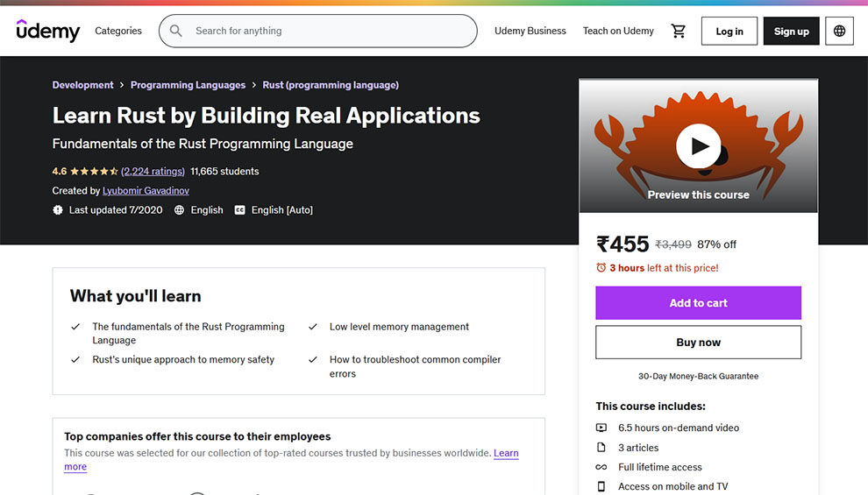Click Top companies offer this course heading
Viewport: 868px width, 495px height.
[197, 436]
